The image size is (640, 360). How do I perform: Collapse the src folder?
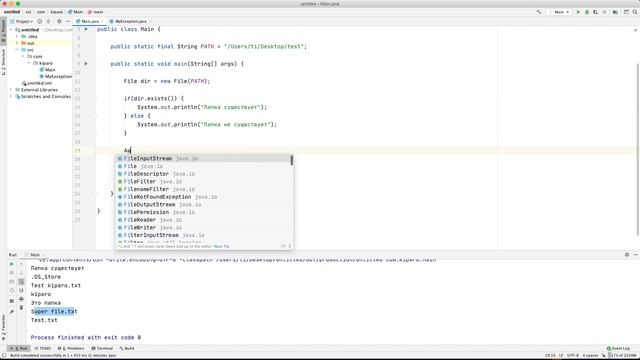pyautogui.click(x=17, y=50)
